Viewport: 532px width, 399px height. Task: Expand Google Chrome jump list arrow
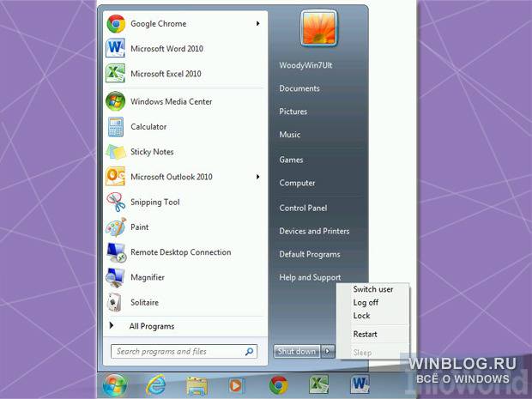(258, 23)
